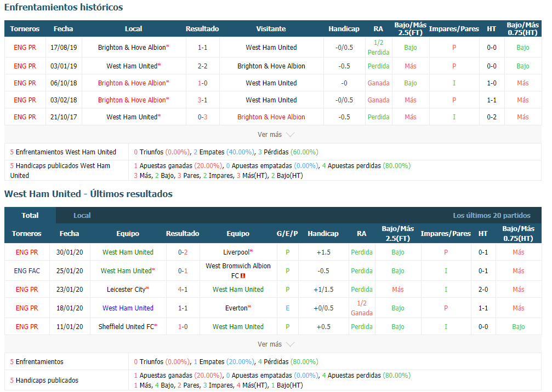
Task: Select Ganada result in 03/02/18 row
Action: click(x=378, y=100)
